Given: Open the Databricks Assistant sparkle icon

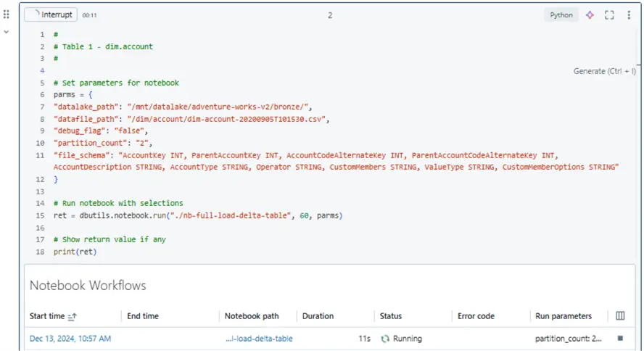Looking at the screenshot, I should click(x=590, y=15).
